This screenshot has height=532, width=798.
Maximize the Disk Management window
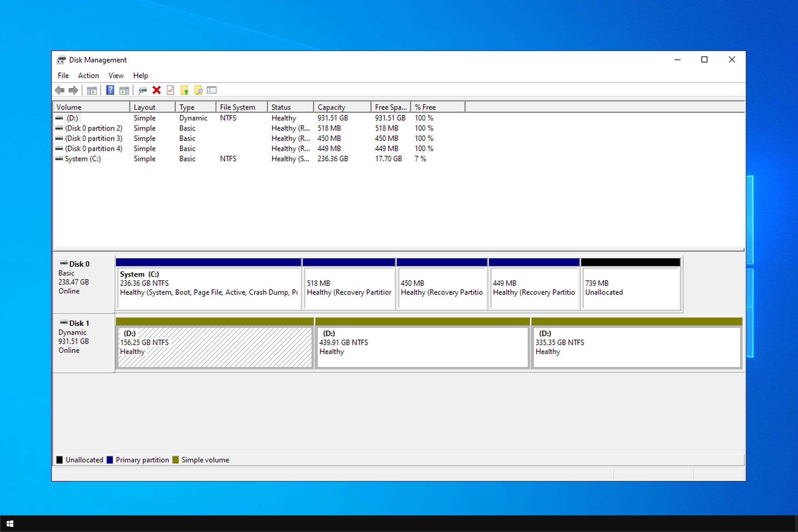coord(704,60)
